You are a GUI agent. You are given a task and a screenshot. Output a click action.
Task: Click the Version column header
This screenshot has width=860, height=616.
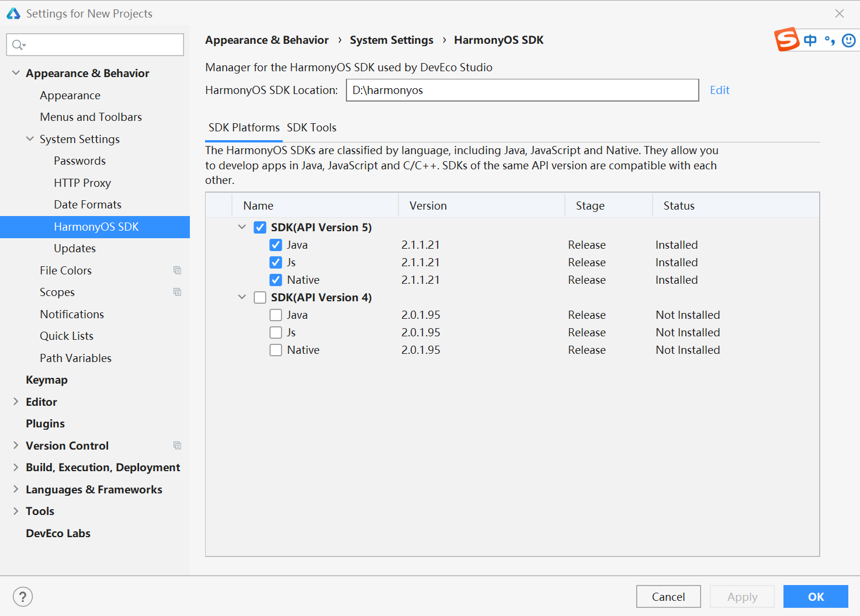[x=482, y=206]
